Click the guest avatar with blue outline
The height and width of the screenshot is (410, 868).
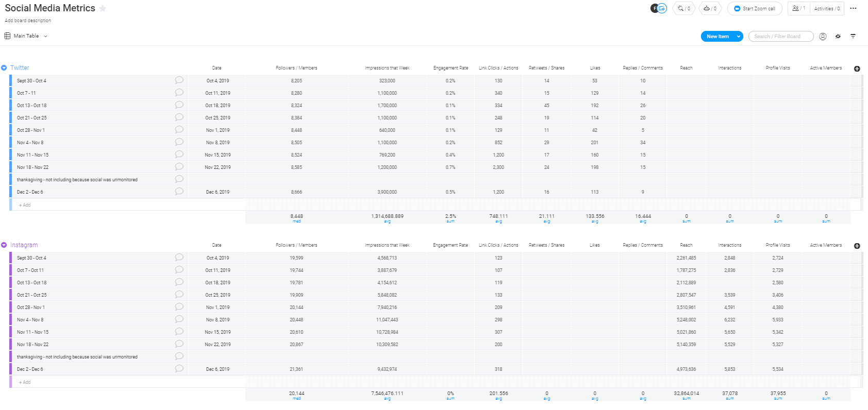[662, 8]
